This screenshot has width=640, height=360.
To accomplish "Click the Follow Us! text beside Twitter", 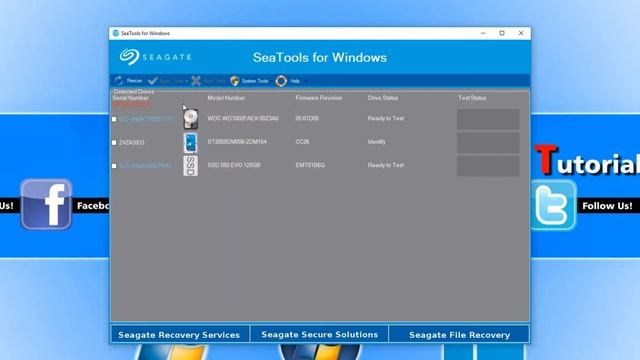I will [607, 206].
